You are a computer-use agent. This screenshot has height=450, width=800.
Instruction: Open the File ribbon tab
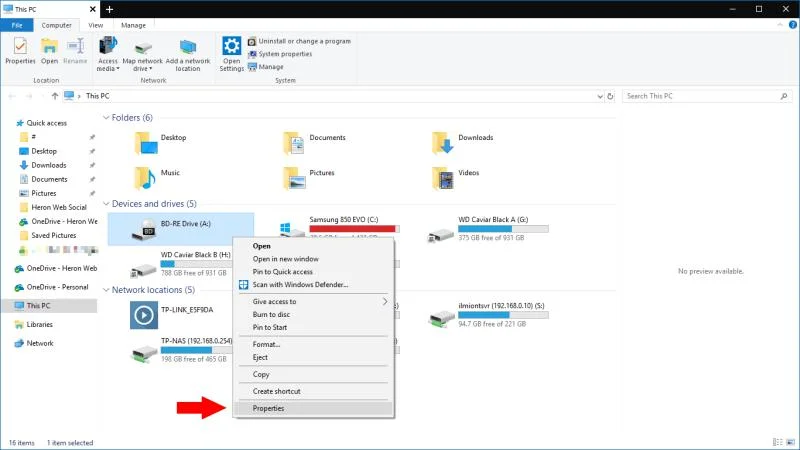pyautogui.click(x=17, y=25)
